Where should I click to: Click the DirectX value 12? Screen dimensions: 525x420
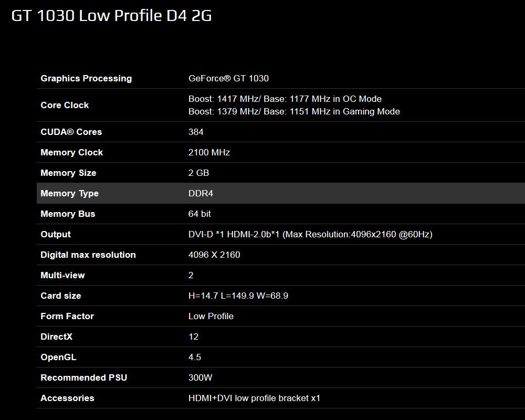pyautogui.click(x=194, y=337)
